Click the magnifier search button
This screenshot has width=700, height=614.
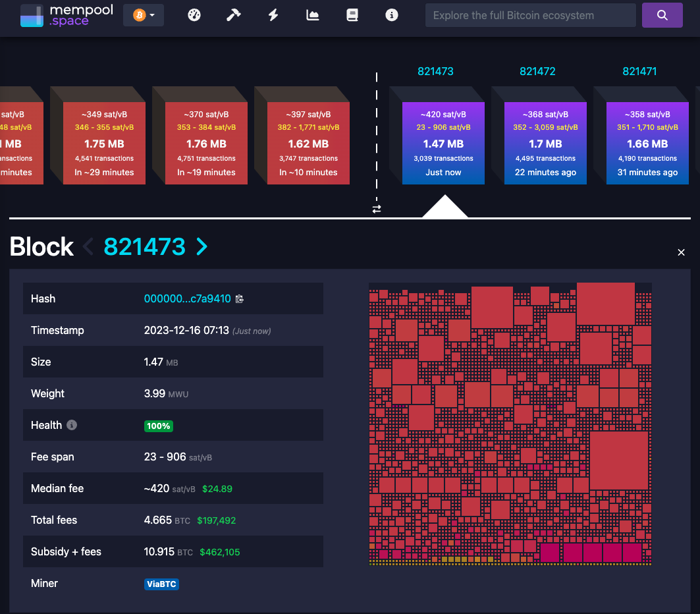point(662,15)
